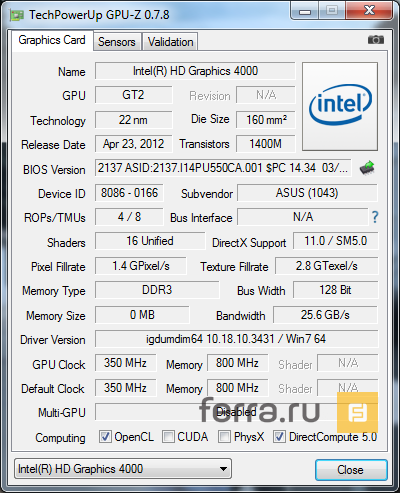This screenshot has height=493, width=400.
Task: Click the Technology field showing 22 nm
Action: tap(134, 120)
